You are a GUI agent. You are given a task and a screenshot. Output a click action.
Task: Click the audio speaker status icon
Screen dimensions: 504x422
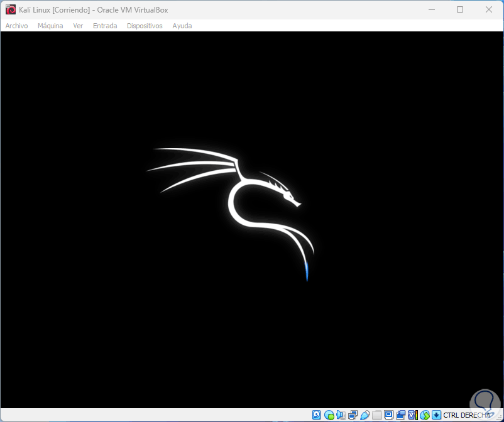(341, 415)
